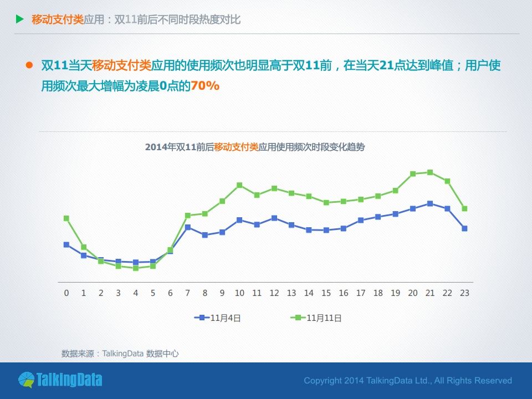This screenshot has width=532, height=399.
Task: Click the green data marker at hour 0
Action: pos(66,218)
